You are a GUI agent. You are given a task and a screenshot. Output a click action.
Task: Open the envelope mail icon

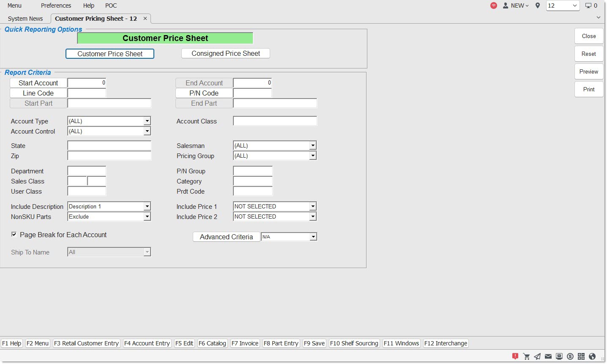coord(548,356)
